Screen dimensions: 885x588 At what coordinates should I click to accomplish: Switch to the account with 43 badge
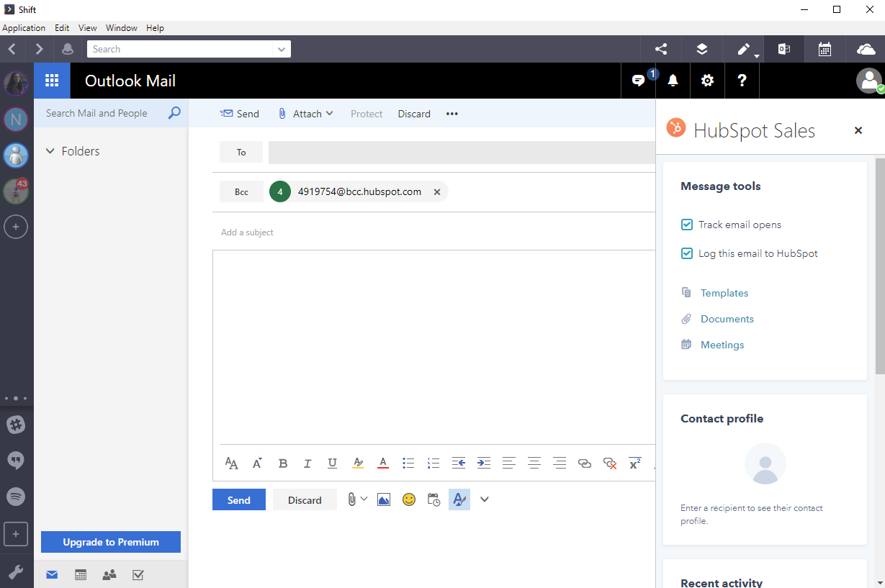coord(16,191)
